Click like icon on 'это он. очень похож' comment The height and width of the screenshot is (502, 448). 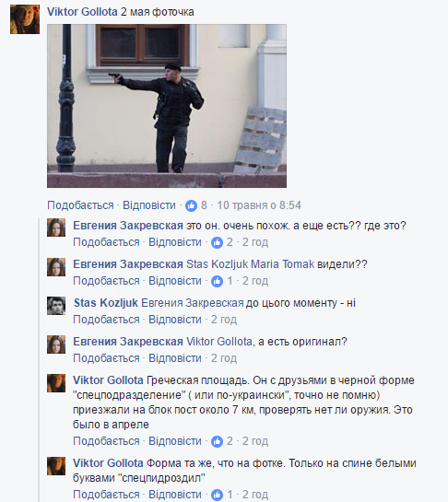pyautogui.click(x=217, y=242)
